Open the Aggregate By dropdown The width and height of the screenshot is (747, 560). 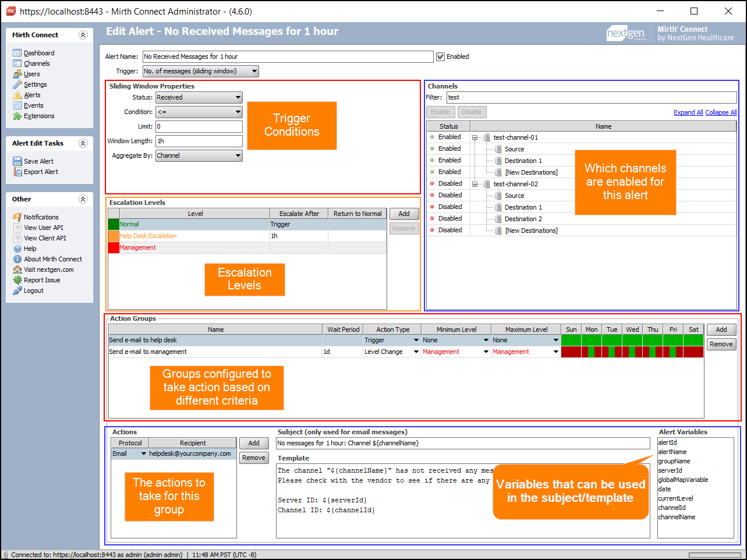point(199,155)
